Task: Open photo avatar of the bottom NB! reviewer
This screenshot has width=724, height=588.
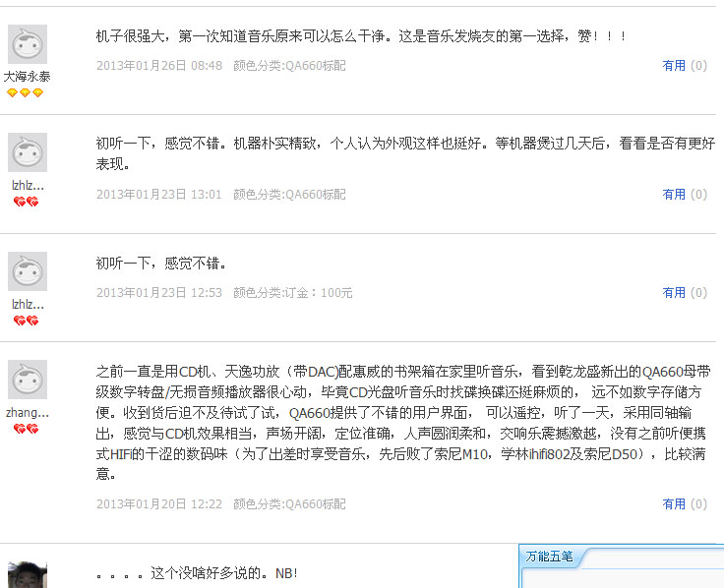Action: coord(28,575)
